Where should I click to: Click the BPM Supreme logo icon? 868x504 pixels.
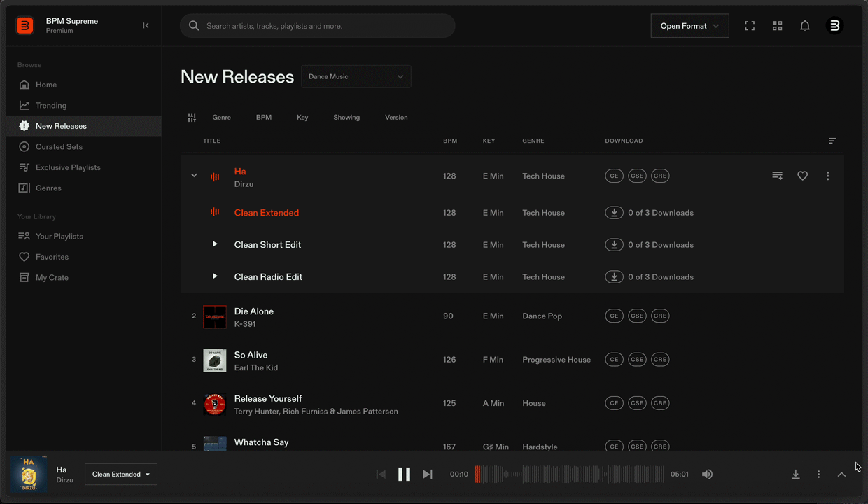click(x=25, y=26)
